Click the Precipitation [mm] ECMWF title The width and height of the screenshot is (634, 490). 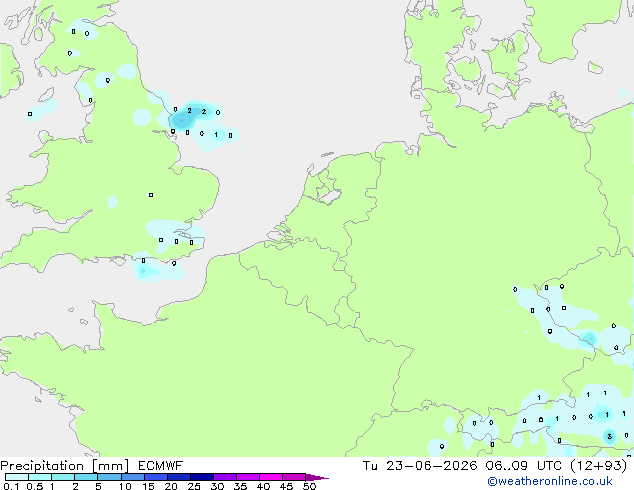(x=92, y=466)
